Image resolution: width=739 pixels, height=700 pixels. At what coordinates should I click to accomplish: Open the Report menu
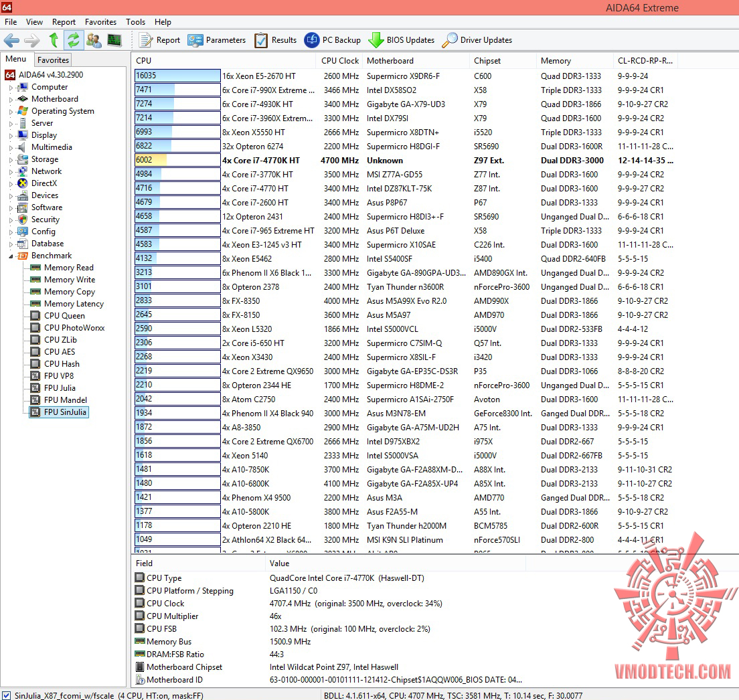[64, 22]
